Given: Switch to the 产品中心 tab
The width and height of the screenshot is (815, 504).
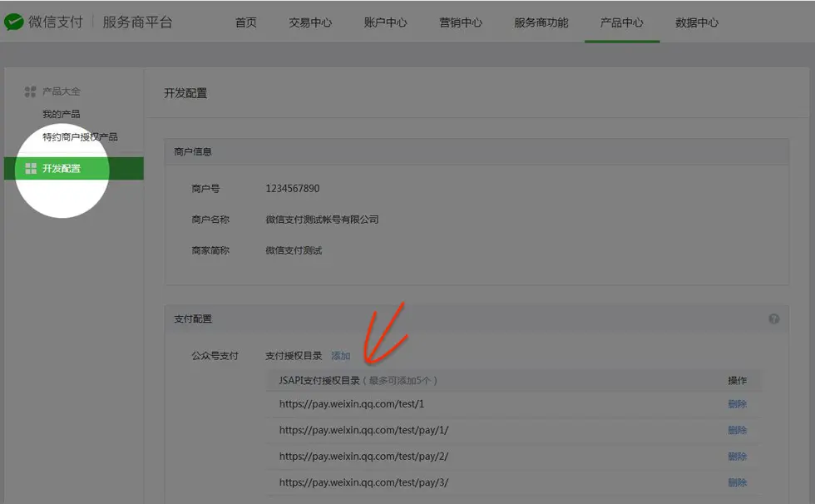Looking at the screenshot, I should tap(622, 22).
